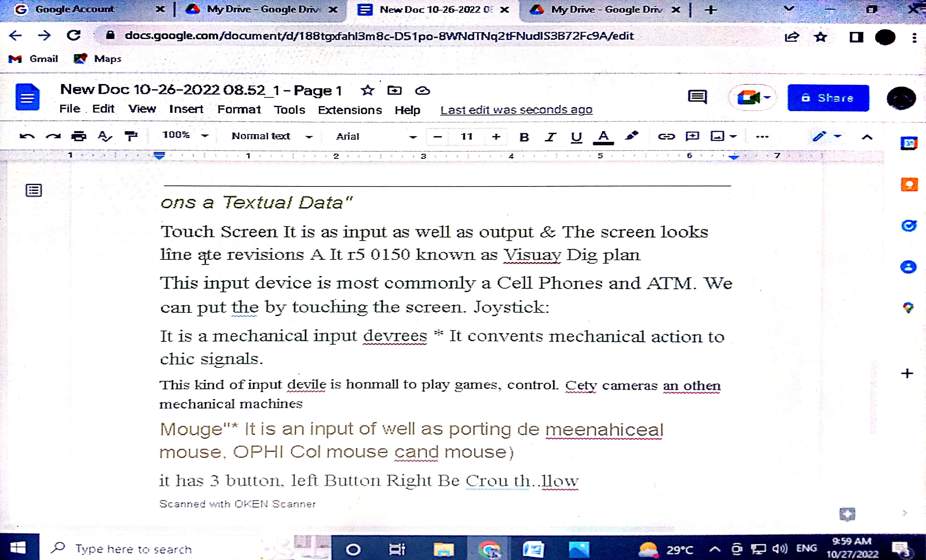Click the Undo arrow icon

pos(27,136)
